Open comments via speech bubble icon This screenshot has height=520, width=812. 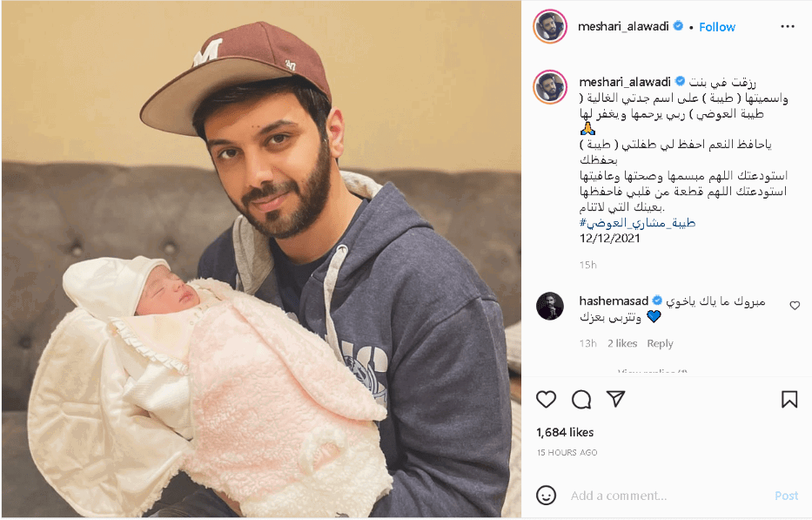(581, 399)
